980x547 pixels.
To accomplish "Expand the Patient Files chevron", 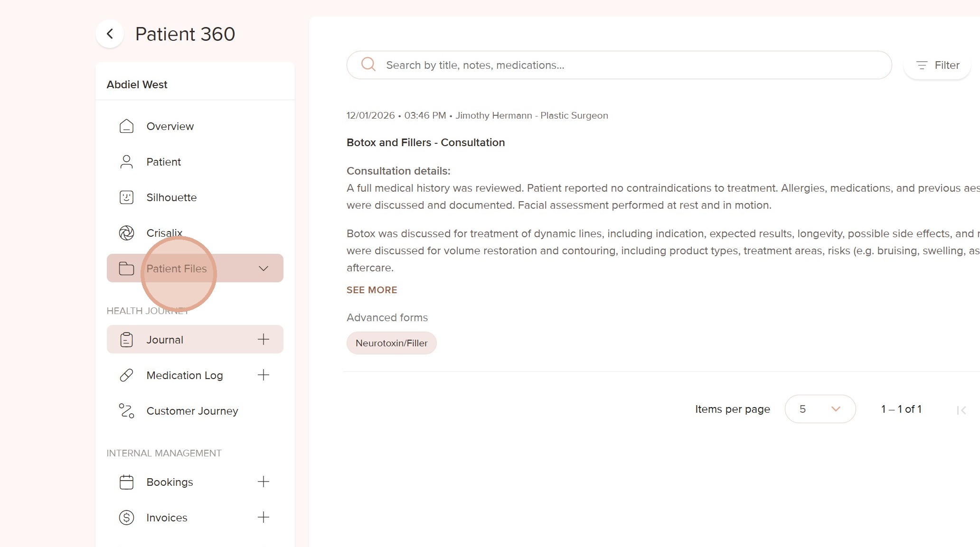I will 264,269.
